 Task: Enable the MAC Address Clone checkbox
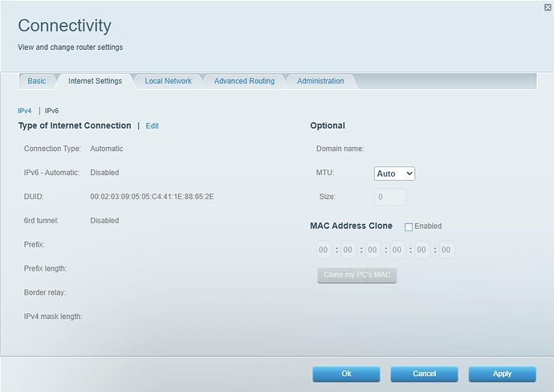tap(409, 227)
